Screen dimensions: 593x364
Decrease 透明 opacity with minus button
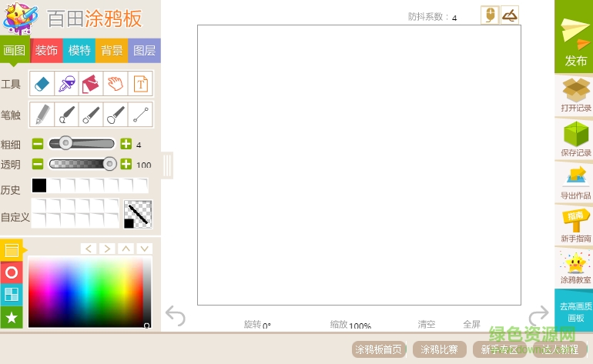38,164
